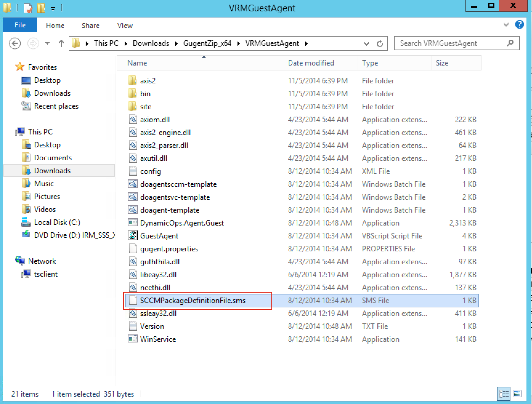This screenshot has width=532, height=404.
Task: Click the Up one level arrow
Action: pos(61,43)
